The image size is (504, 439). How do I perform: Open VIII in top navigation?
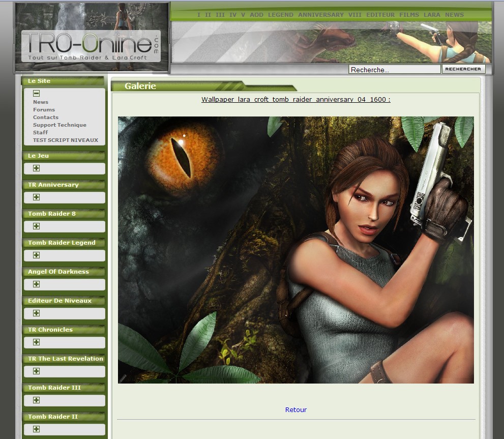click(355, 15)
